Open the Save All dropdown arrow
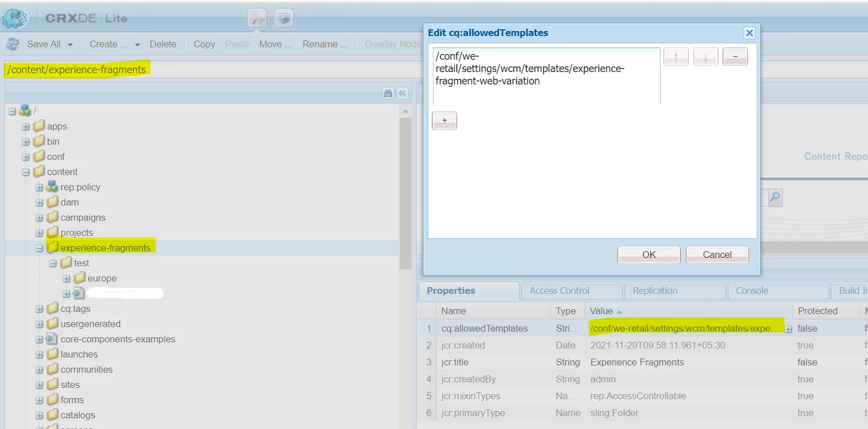868x429 pixels. click(x=70, y=44)
